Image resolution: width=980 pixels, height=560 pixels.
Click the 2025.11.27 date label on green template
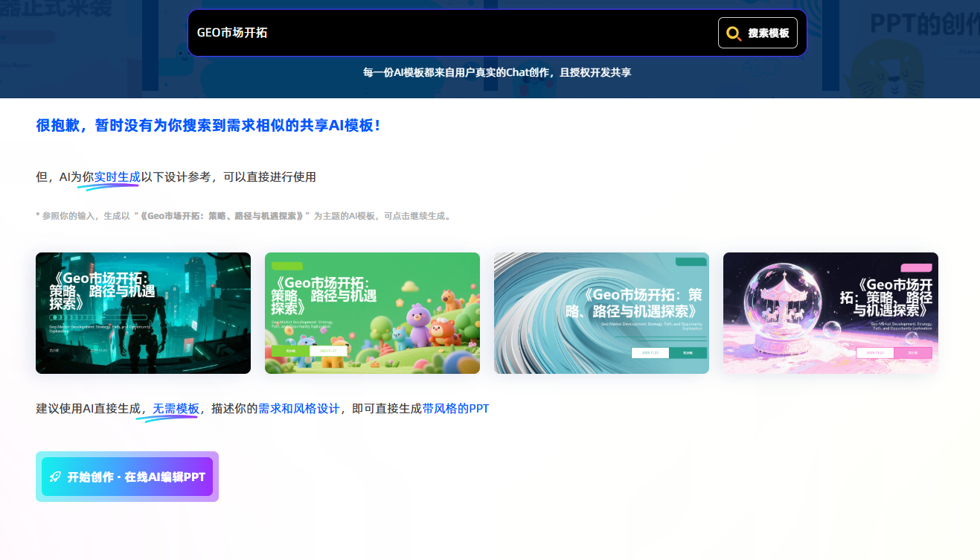coord(328,351)
